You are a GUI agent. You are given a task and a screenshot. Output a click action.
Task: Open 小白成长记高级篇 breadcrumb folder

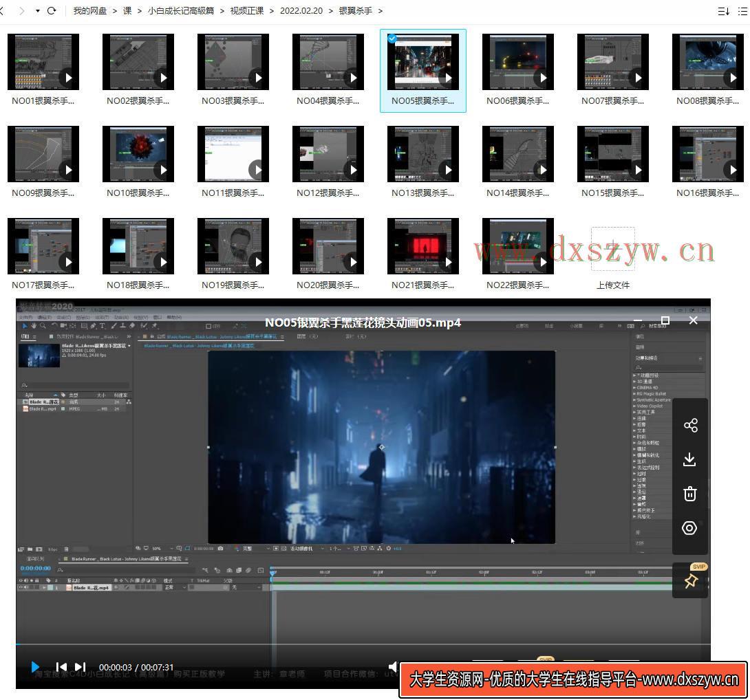tap(181, 10)
